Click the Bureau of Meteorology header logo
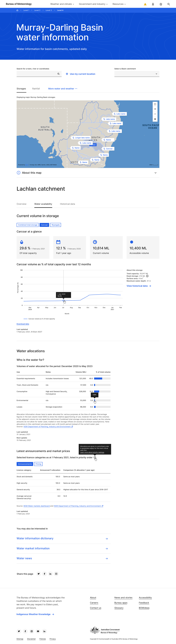 (19, 4)
